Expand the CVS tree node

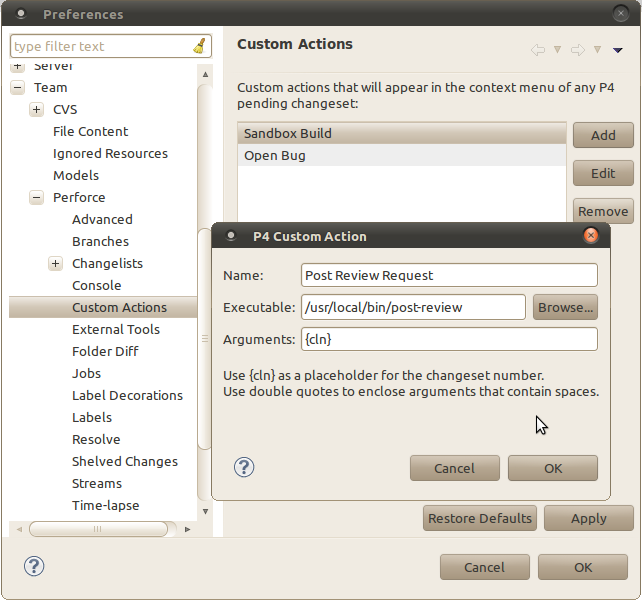pyautogui.click(x=36, y=110)
